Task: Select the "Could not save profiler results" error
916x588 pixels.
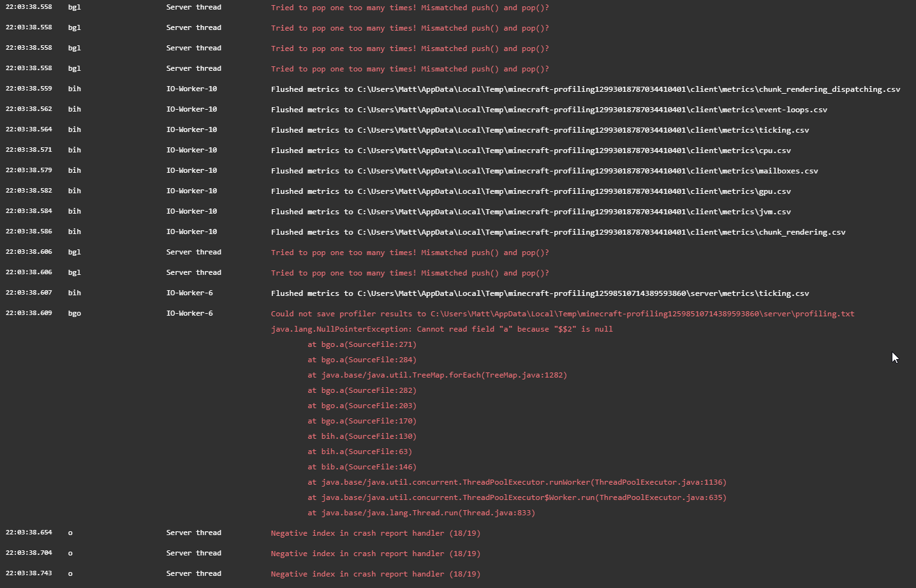Action: (x=562, y=314)
